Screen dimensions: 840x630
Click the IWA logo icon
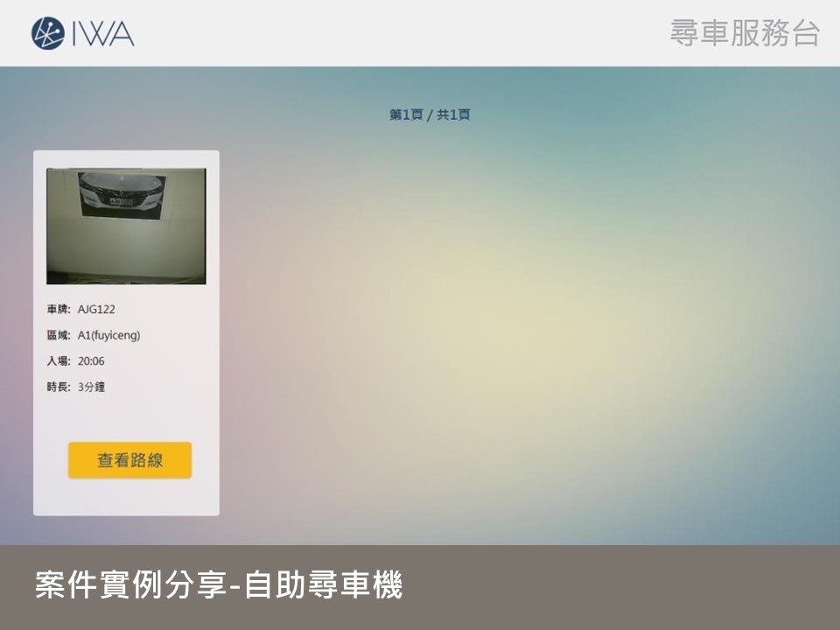(x=47, y=33)
